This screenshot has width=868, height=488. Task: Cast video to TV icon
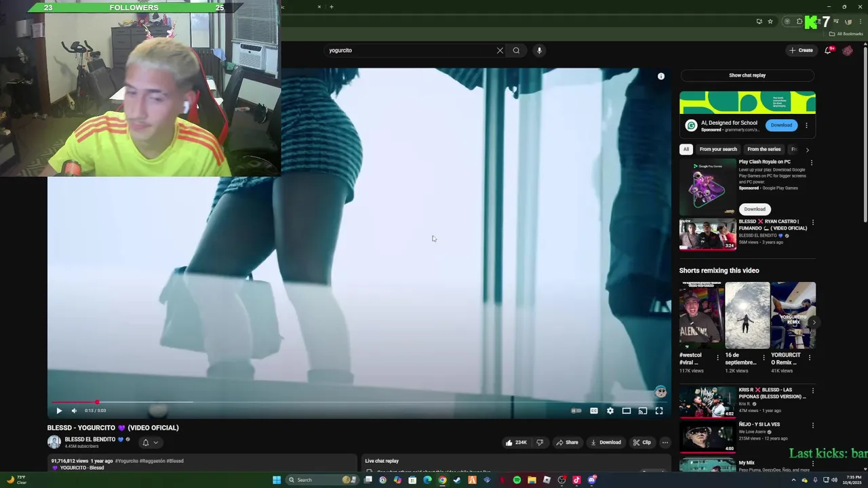click(x=643, y=411)
